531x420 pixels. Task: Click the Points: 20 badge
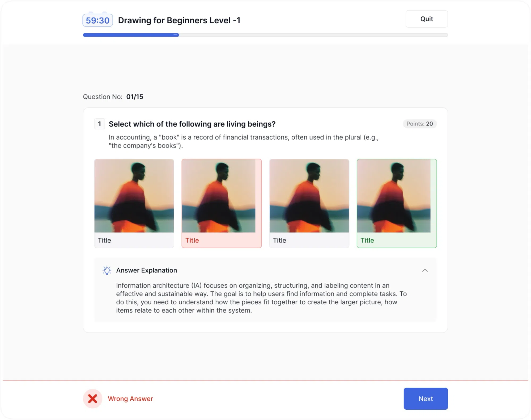[x=419, y=124]
